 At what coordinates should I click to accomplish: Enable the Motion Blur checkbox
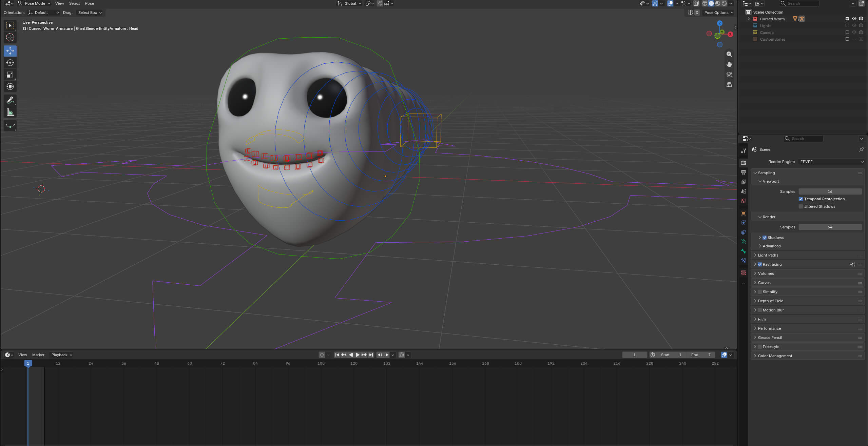760,310
